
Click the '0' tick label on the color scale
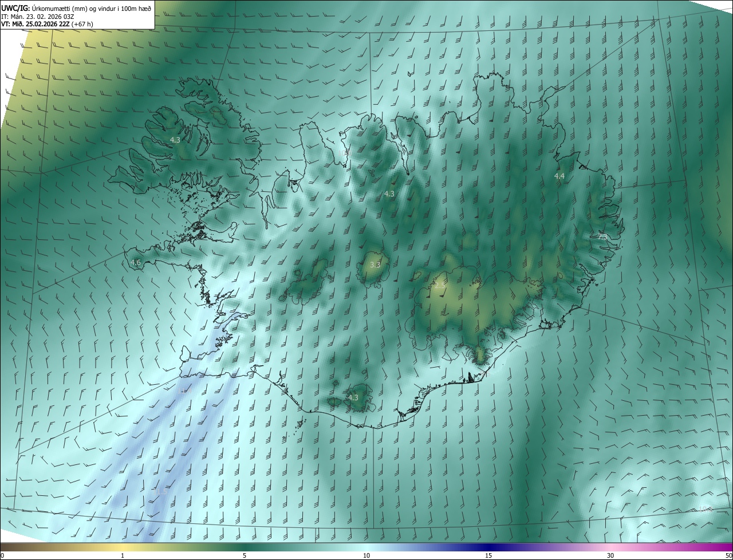tap(2, 556)
